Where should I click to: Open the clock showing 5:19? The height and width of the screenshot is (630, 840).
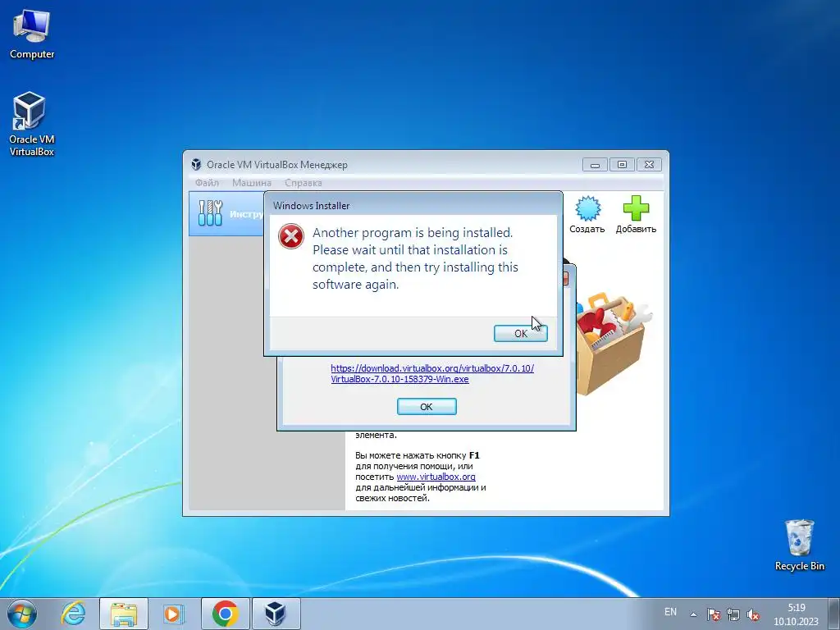point(796,614)
